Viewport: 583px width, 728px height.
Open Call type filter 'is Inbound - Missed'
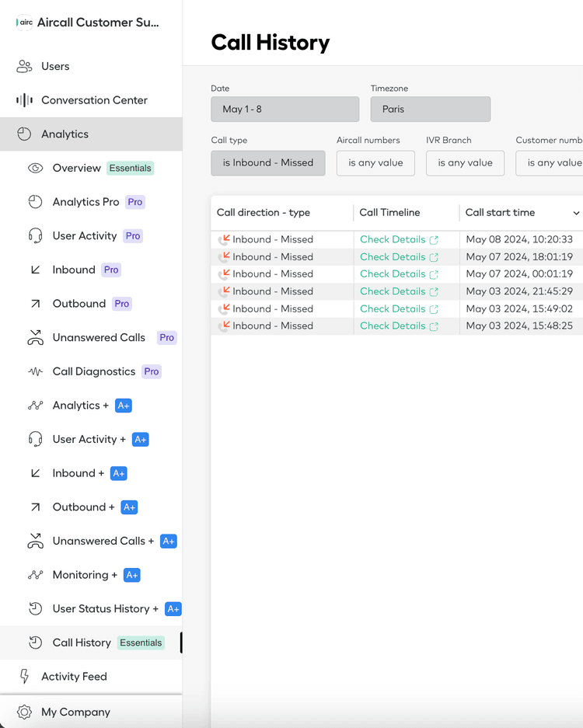click(267, 163)
